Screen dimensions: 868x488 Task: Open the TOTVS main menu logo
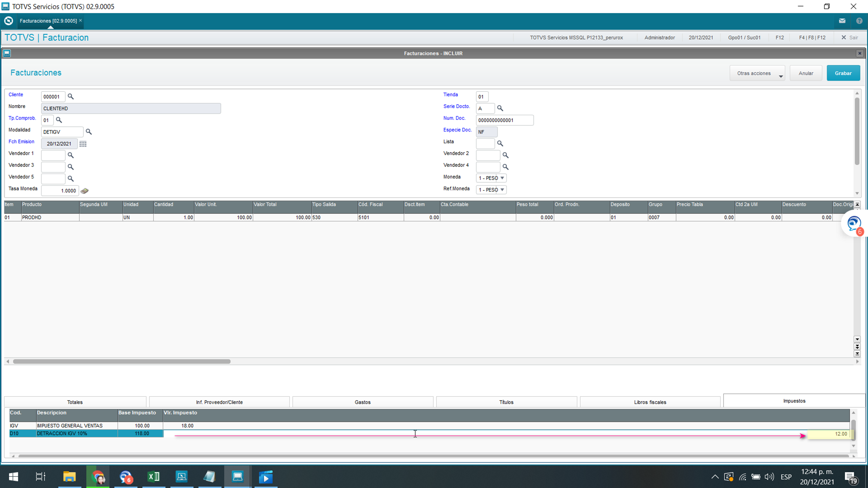tap(8, 21)
